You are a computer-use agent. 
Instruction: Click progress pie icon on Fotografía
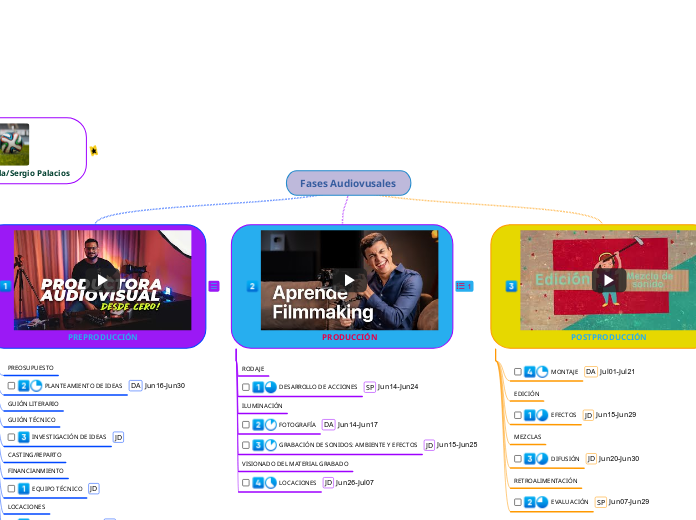pyautogui.click(x=271, y=425)
